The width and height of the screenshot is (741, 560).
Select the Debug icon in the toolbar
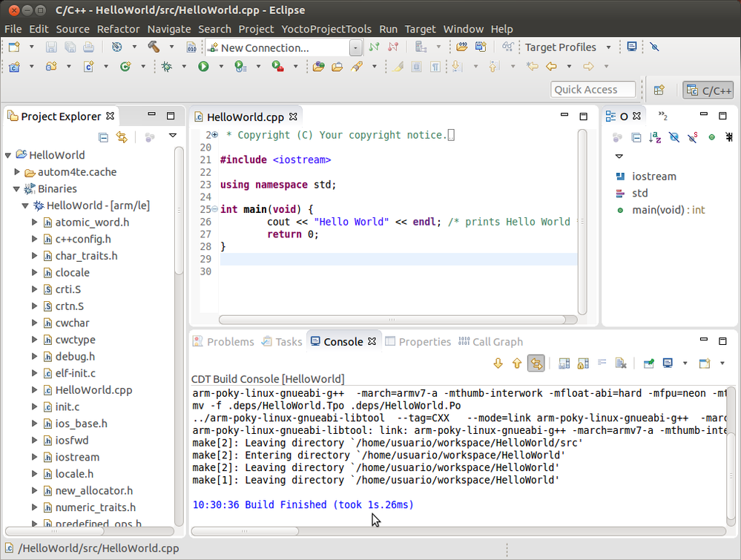[165, 65]
